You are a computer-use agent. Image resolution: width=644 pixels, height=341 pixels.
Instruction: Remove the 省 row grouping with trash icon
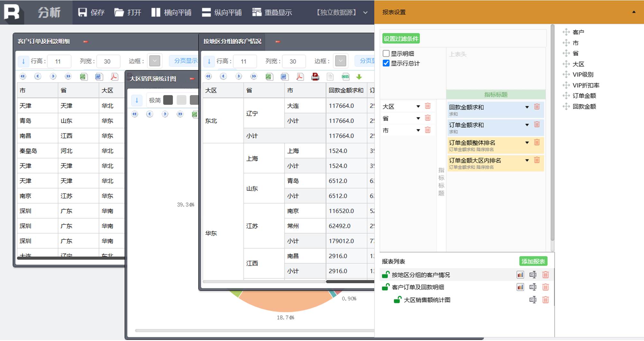coord(428,118)
